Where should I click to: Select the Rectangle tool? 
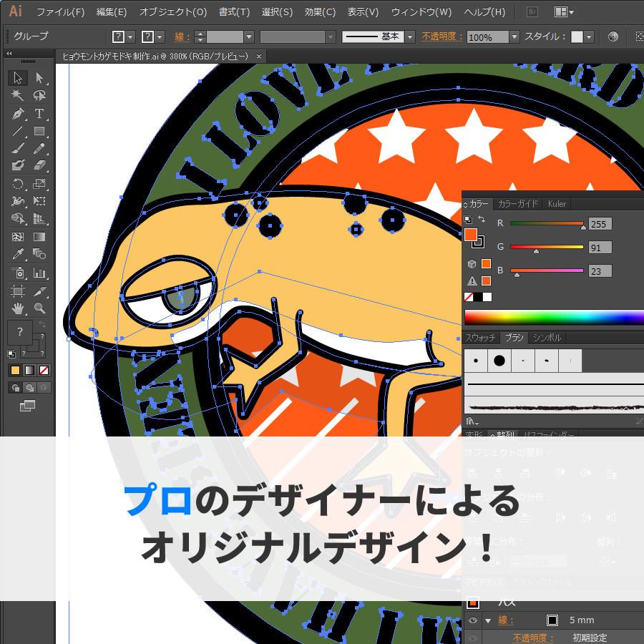pyautogui.click(x=39, y=131)
